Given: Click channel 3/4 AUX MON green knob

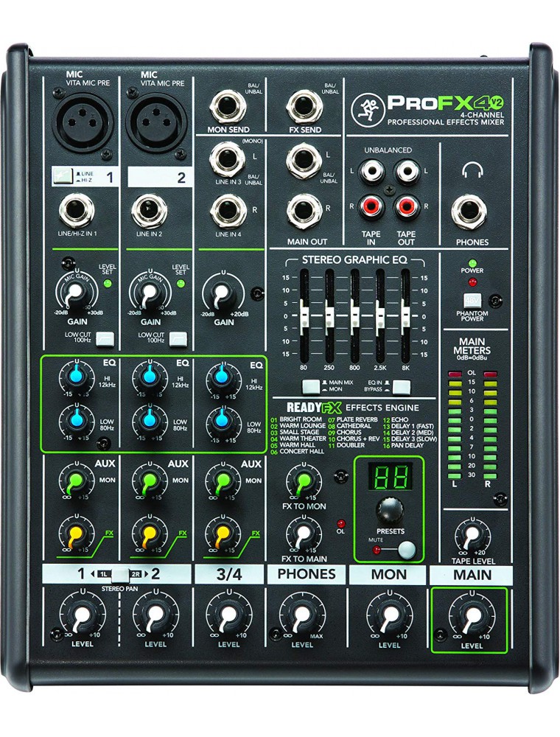Looking at the screenshot, I should pyautogui.click(x=223, y=481).
